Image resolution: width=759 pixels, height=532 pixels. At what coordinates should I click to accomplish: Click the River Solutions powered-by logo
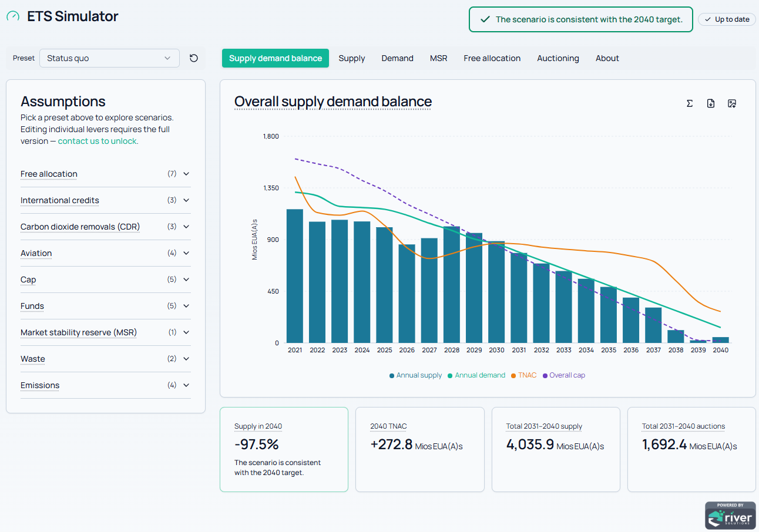click(x=730, y=515)
